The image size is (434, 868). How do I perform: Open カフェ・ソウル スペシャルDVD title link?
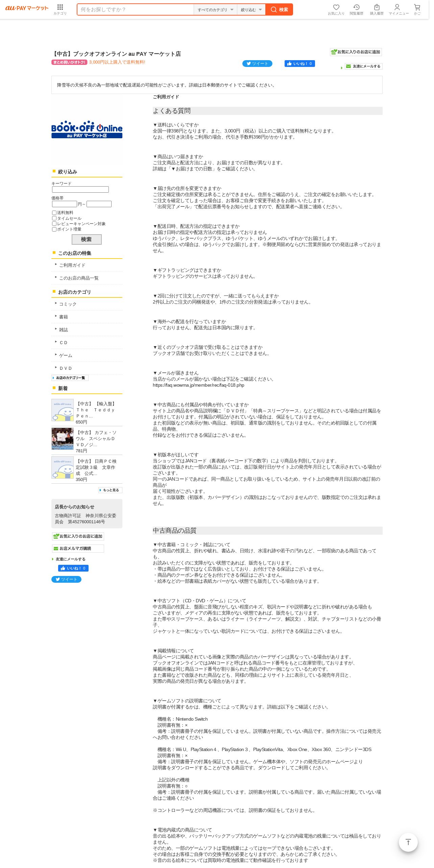pyautogui.click(x=96, y=439)
